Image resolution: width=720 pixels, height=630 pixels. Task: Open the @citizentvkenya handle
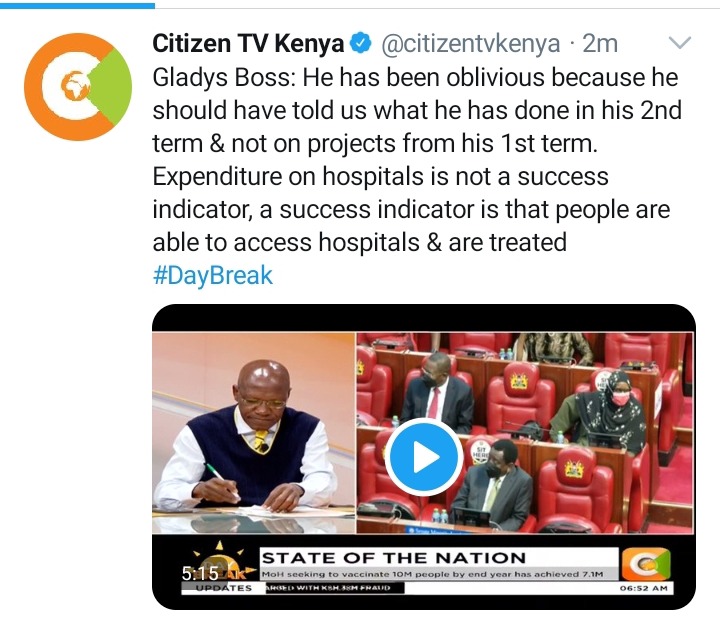pyautogui.click(x=471, y=44)
